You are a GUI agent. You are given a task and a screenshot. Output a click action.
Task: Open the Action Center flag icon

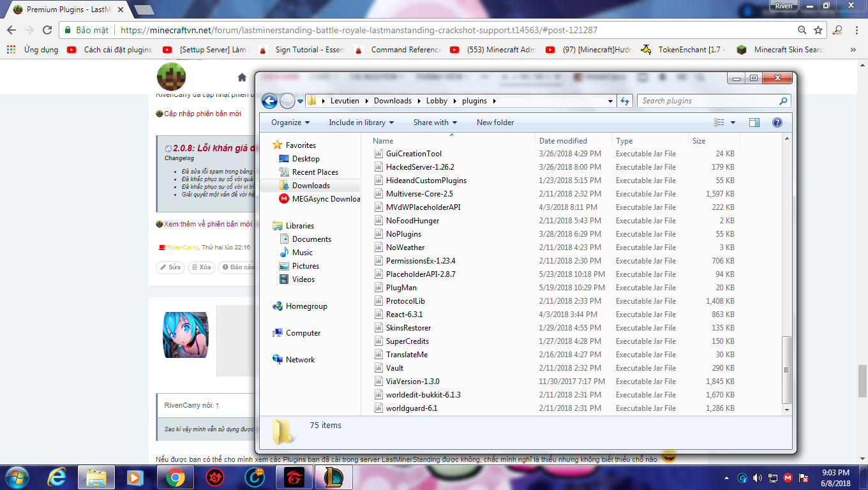click(804, 478)
